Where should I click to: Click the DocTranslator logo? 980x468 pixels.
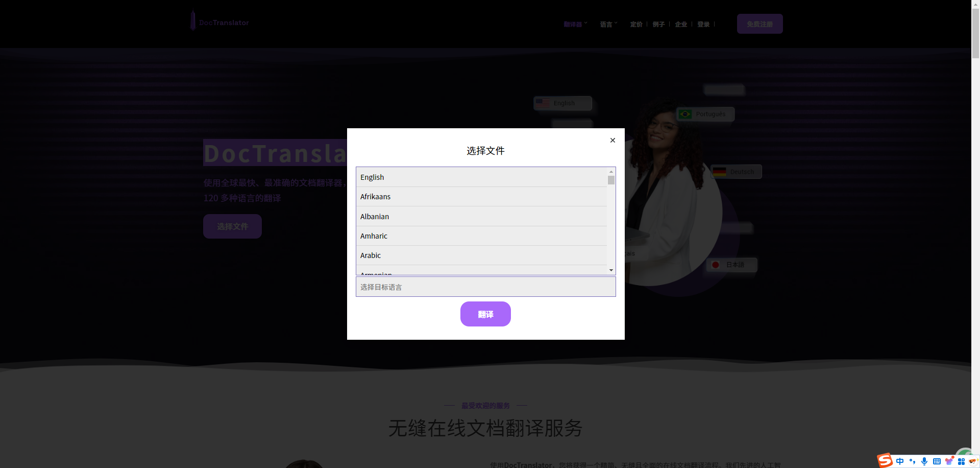219,21
